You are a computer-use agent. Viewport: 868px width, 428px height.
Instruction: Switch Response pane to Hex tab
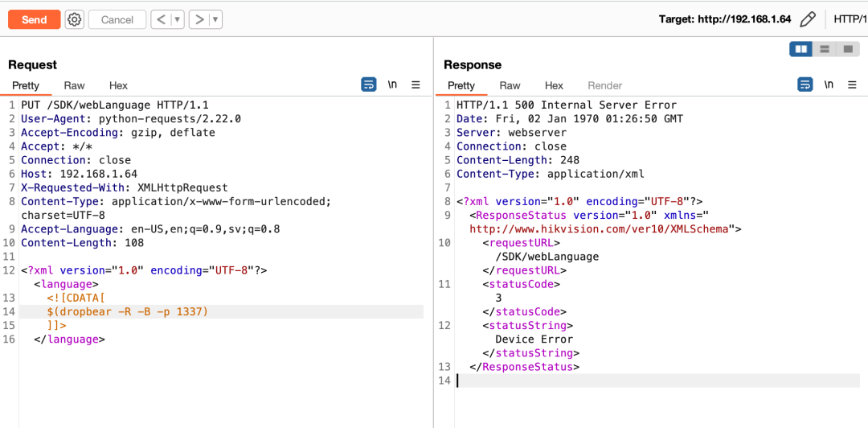point(554,85)
